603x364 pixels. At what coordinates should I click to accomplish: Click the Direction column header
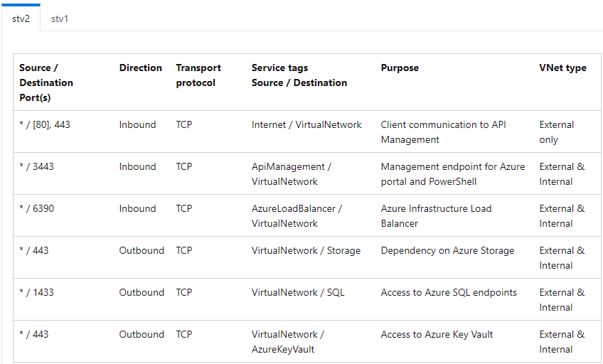[x=140, y=68]
